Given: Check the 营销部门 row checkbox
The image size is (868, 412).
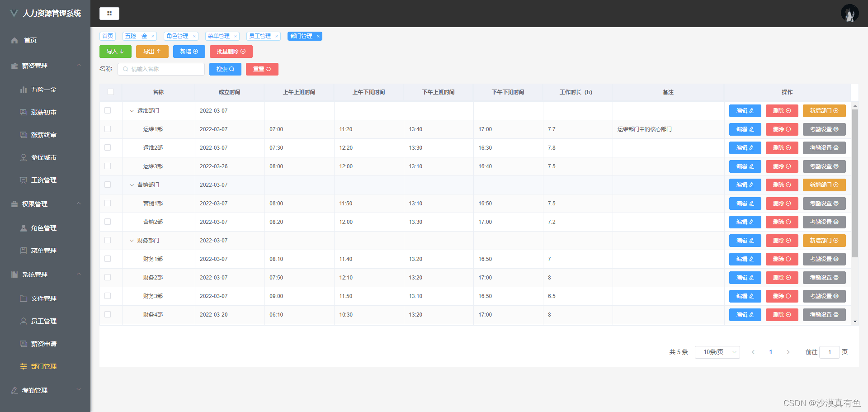Looking at the screenshot, I should pos(108,185).
